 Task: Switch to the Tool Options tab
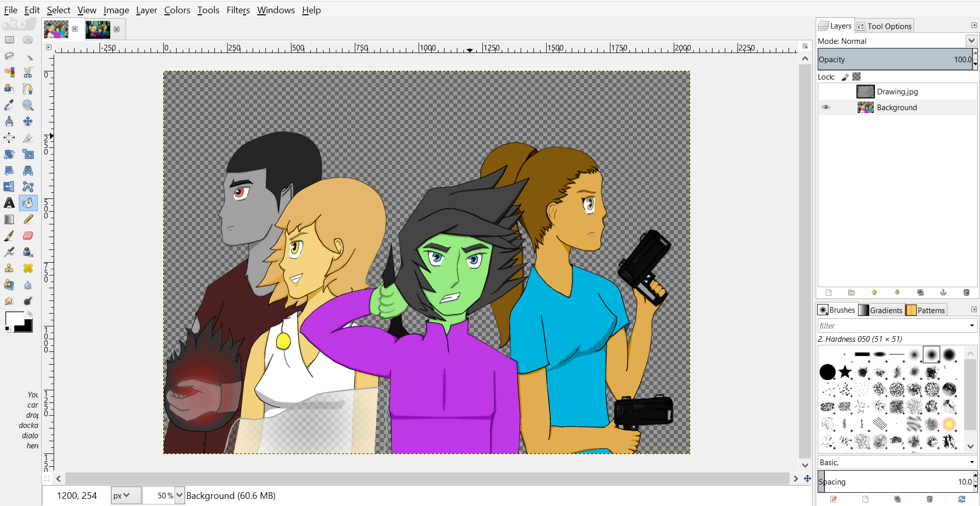885,26
